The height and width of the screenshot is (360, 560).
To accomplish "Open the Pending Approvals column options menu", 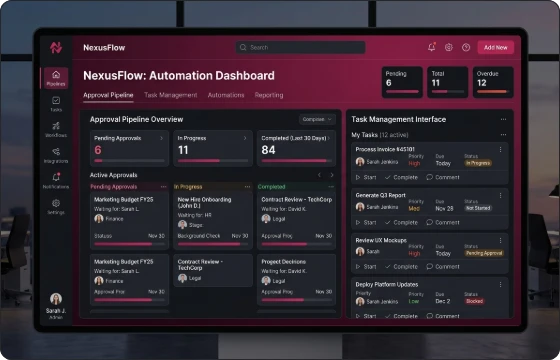I will tap(164, 187).
